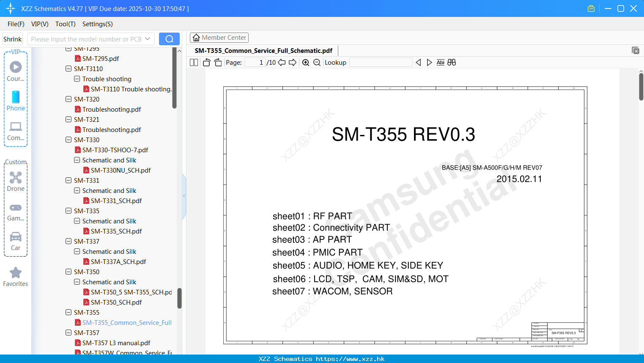Screen dimensions: 644x363
Task: Open Troubleshooting.pdf under SM-T321
Action: (x=112, y=130)
